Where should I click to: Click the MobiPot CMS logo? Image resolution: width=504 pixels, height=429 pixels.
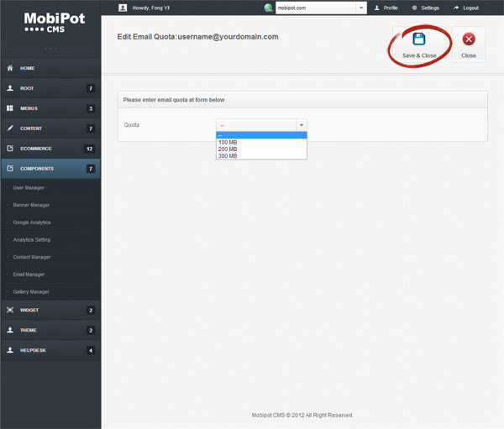(x=55, y=22)
